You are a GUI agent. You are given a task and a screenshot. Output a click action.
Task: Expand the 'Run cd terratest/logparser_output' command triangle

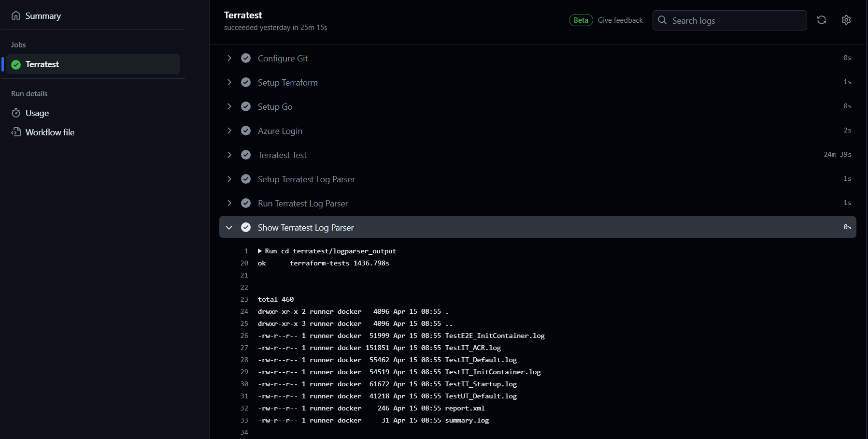point(260,251)
